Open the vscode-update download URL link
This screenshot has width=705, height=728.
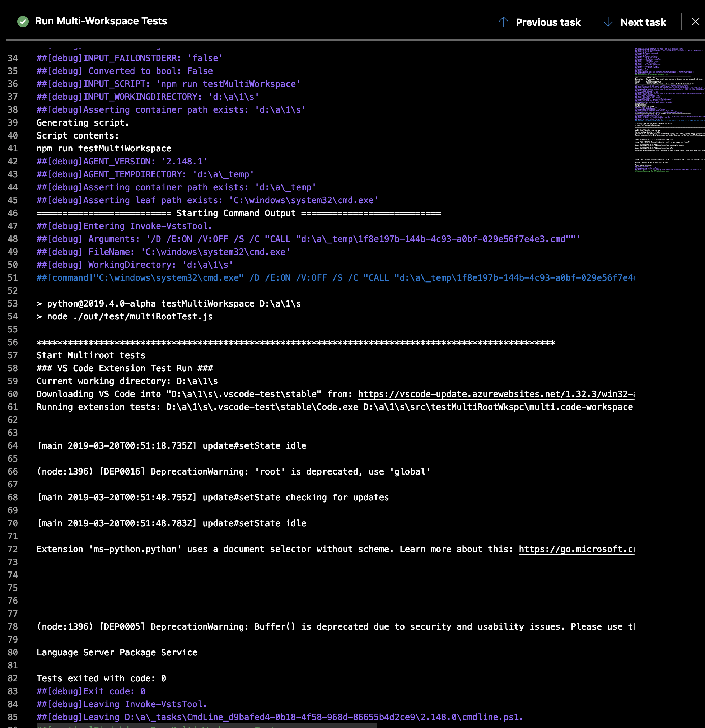point(494,394)
